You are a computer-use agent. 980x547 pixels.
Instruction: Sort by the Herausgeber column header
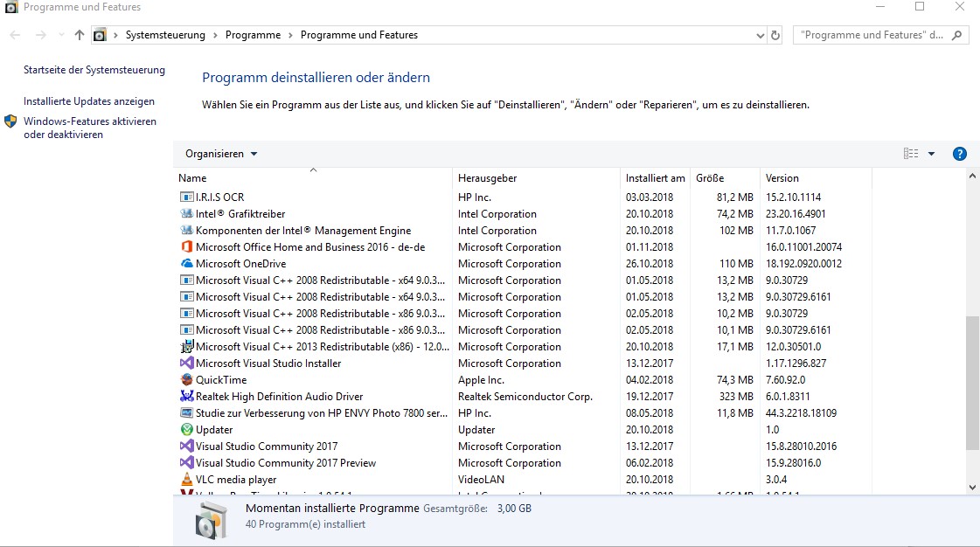(536, 178)
